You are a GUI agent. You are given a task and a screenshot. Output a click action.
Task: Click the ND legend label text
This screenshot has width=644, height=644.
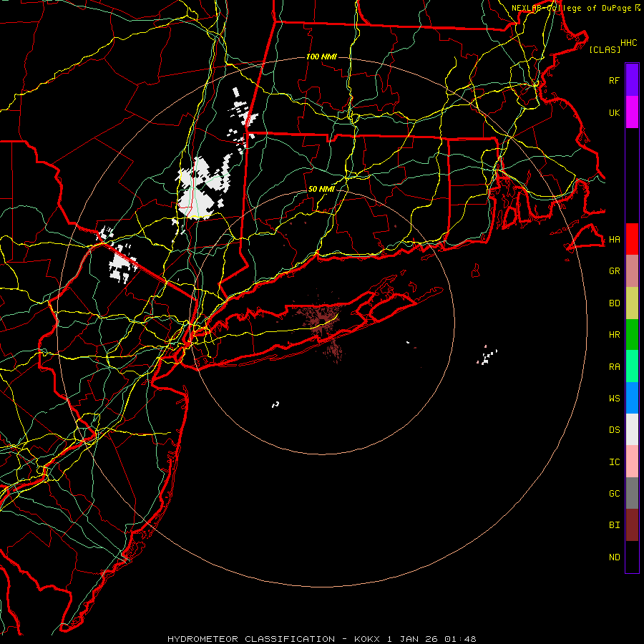[x=615, y=557]
